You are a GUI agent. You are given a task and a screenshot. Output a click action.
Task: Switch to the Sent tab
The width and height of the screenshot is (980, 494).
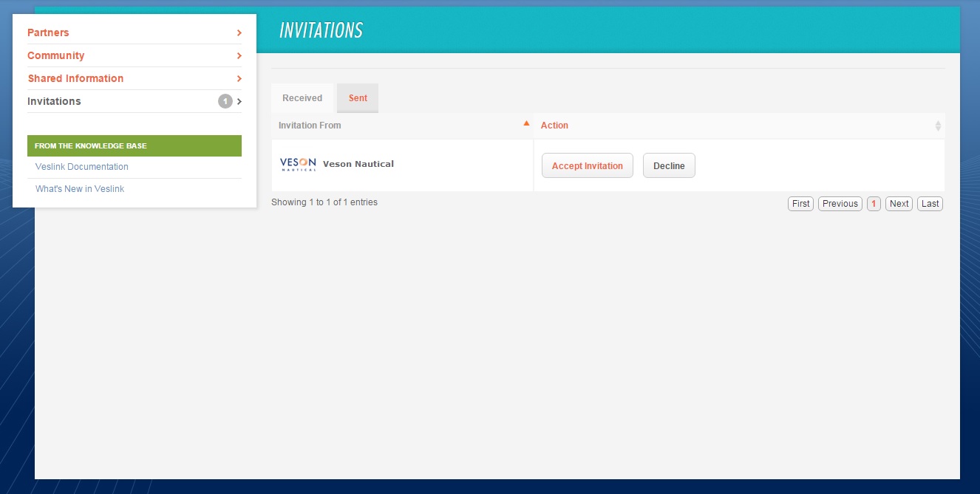pyautogui.click(x=357, y=97)
